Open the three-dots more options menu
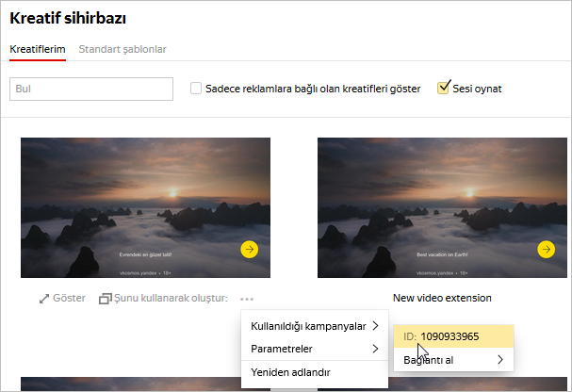 247,299
